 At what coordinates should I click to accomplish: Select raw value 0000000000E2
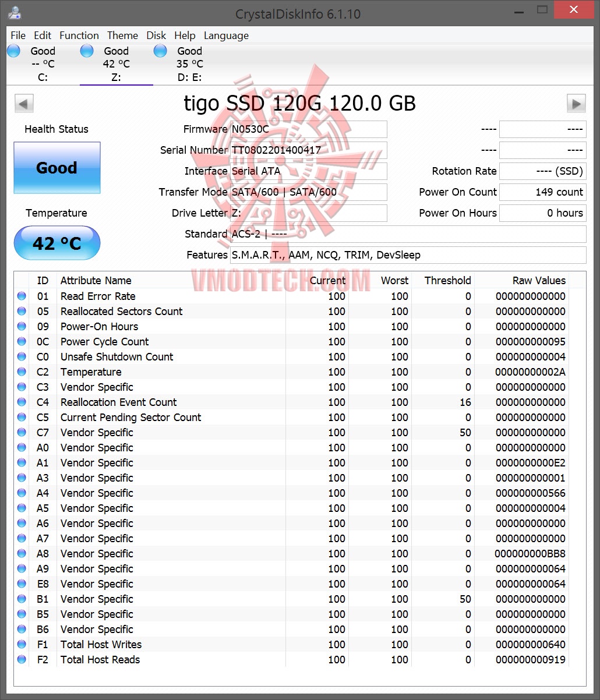click(x=531, y=463)
